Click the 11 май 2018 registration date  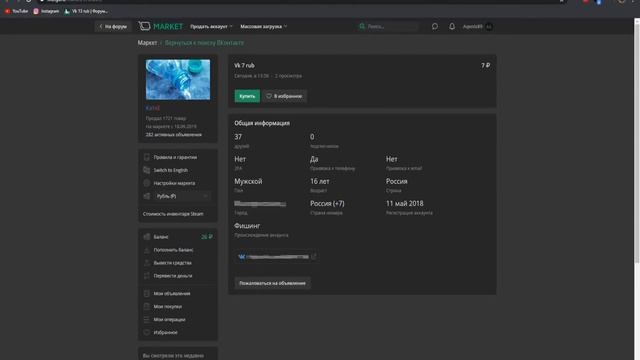coord(404,203)
